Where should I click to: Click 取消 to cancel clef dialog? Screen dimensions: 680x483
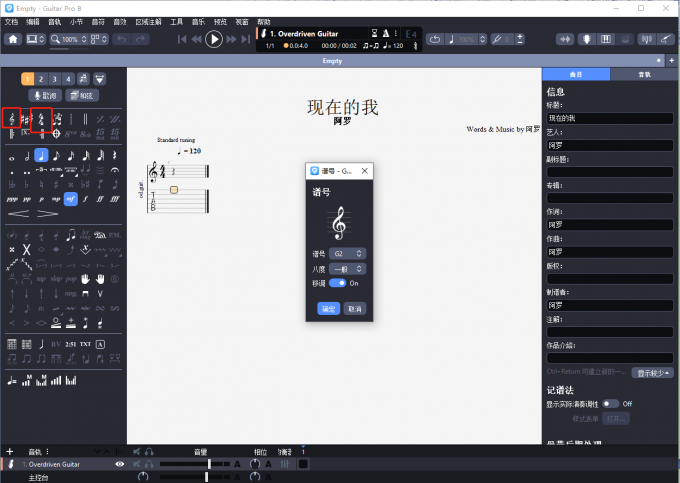click(354, 309)
